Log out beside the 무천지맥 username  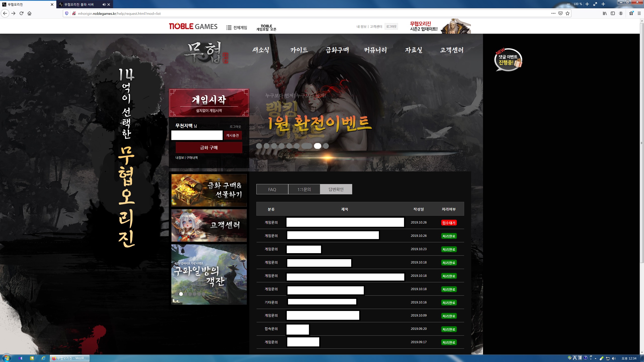pyautogui.click(x=235, y=127)
